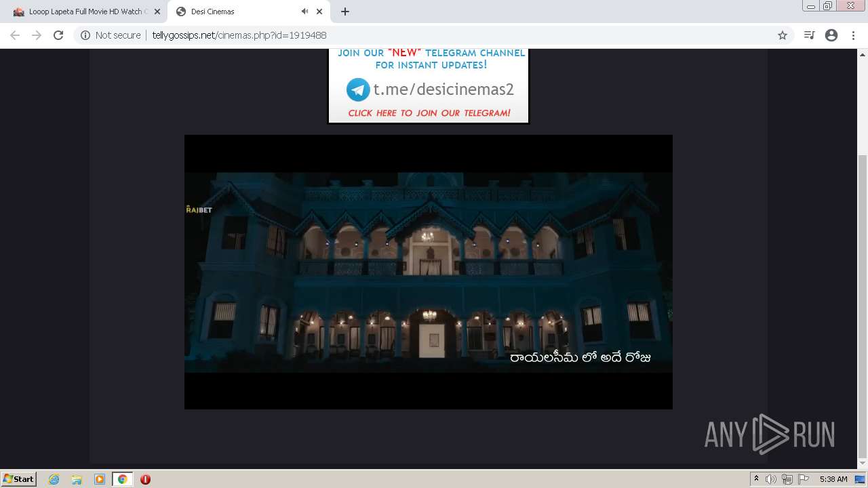Open Action Center flag icon
868x488 pixels.
(804, 479)
